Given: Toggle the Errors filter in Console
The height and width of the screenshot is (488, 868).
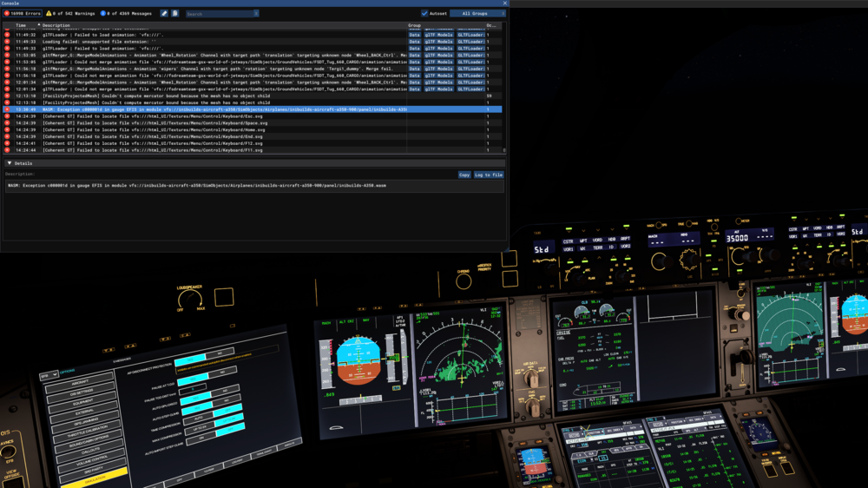Looking at the screenshot, I should 21,14.
